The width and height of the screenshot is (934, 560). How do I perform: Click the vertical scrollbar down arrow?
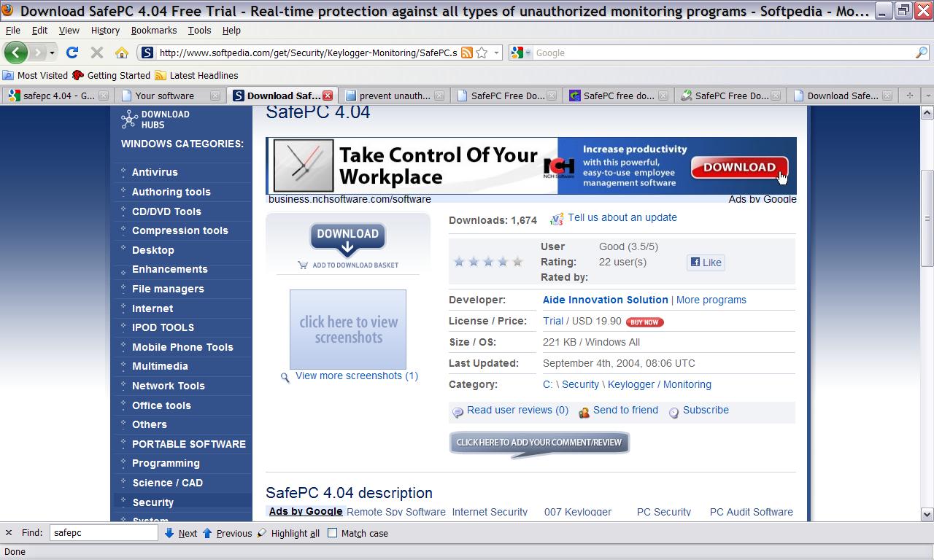tap(927, 514)
